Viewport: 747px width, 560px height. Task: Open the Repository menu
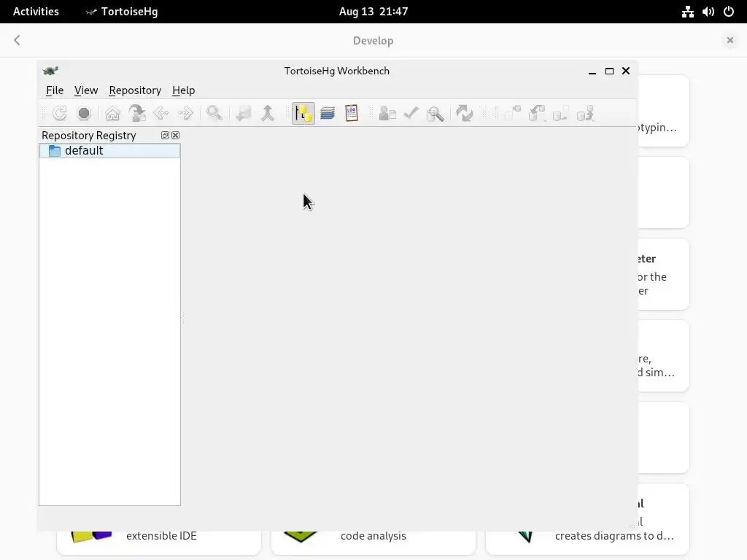pos(135,90)
